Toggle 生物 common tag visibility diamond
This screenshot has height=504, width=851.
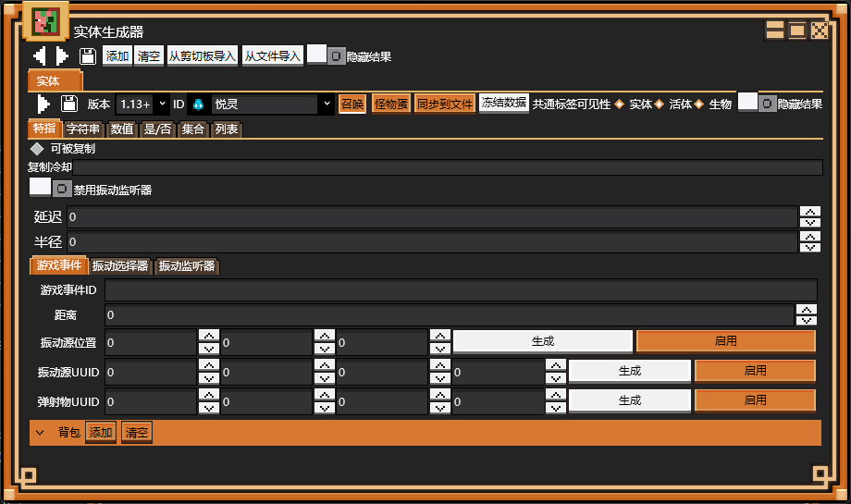699,104
